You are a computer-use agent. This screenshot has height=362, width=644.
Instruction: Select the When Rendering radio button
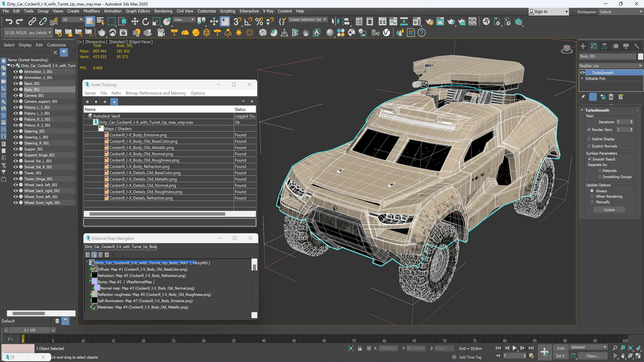click(592, 196)
